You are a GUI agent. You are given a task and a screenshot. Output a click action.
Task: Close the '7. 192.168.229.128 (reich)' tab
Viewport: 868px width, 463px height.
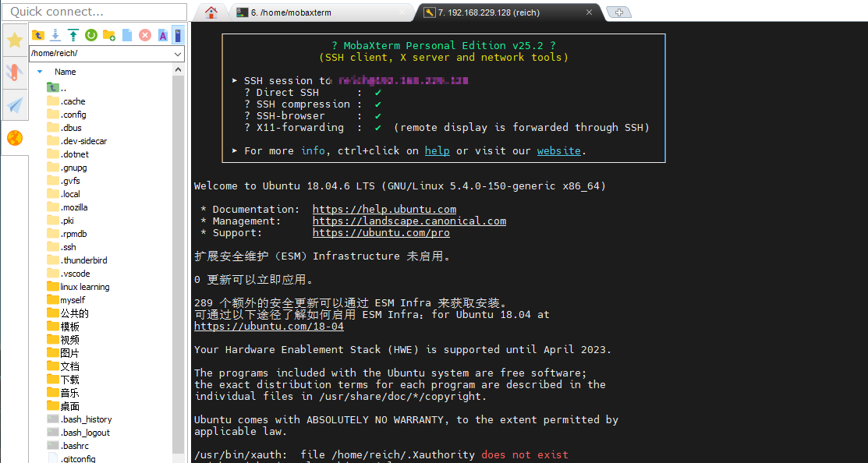tap(589, 12)
